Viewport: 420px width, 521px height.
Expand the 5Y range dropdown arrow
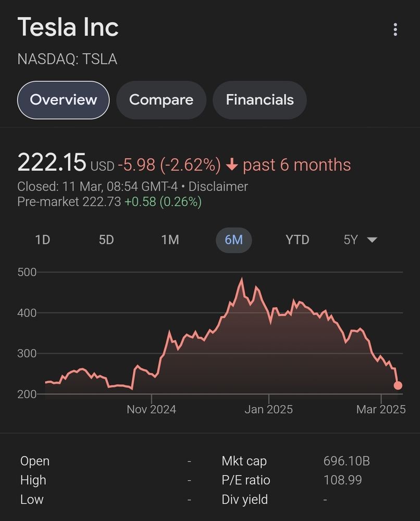pyautogui.click(x=372, y=240)
